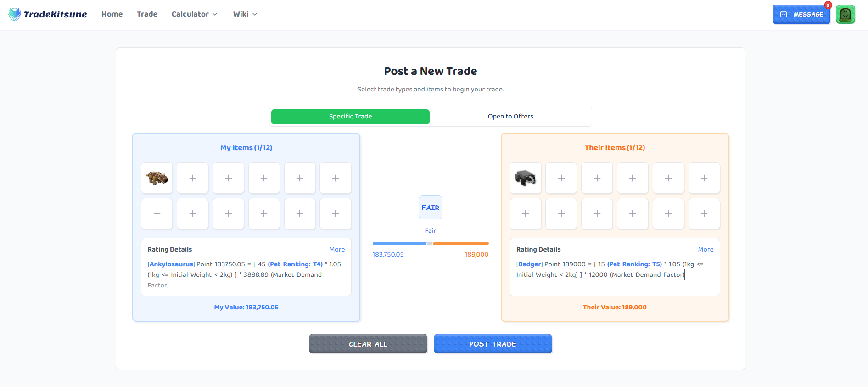868x387 pixels.
Task: Switch to Open to Offers mode
Action: point(510,116)
